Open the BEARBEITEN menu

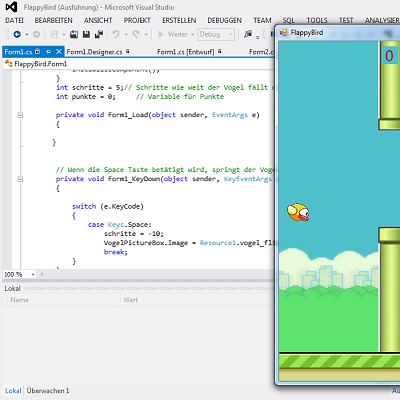[x=53, y=20]
